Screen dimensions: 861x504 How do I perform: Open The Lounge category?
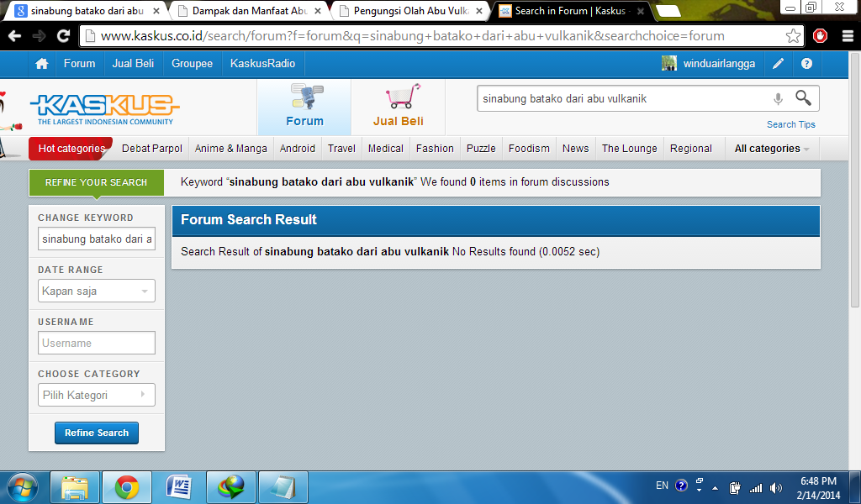629,149
